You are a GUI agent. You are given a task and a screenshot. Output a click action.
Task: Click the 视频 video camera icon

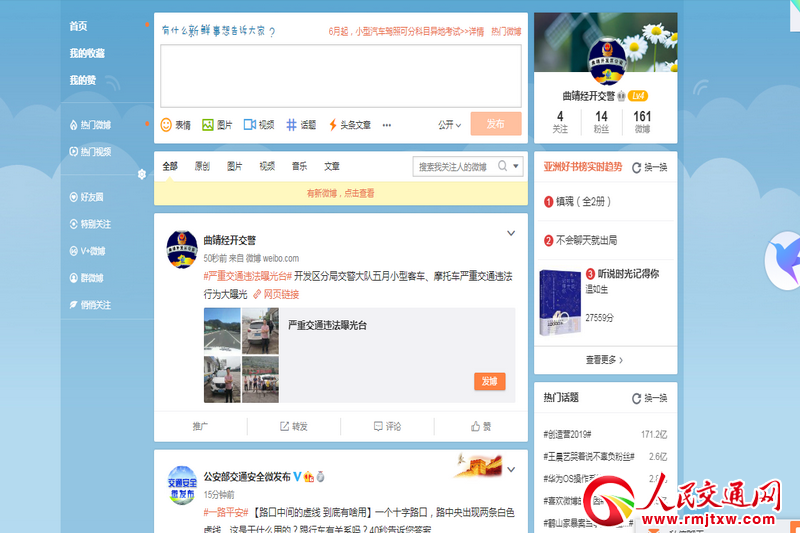pyautogui.click(x=250, y=125)
